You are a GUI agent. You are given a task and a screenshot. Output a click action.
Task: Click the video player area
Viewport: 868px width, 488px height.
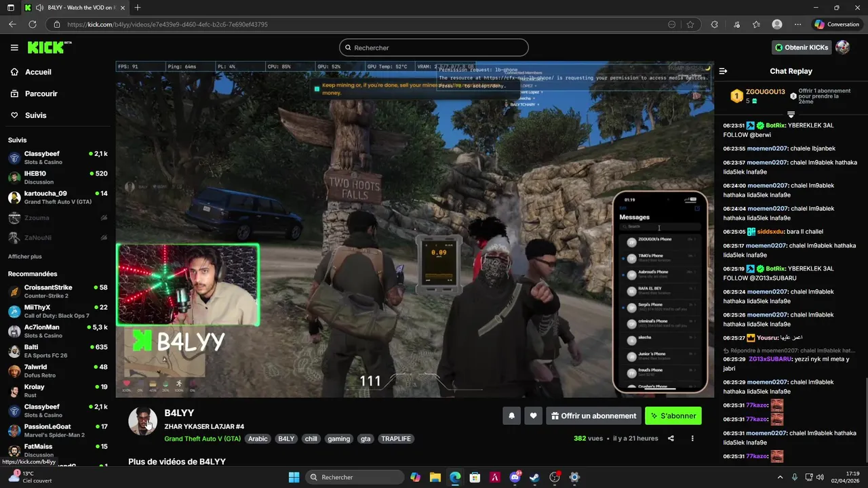click(414, 229)
